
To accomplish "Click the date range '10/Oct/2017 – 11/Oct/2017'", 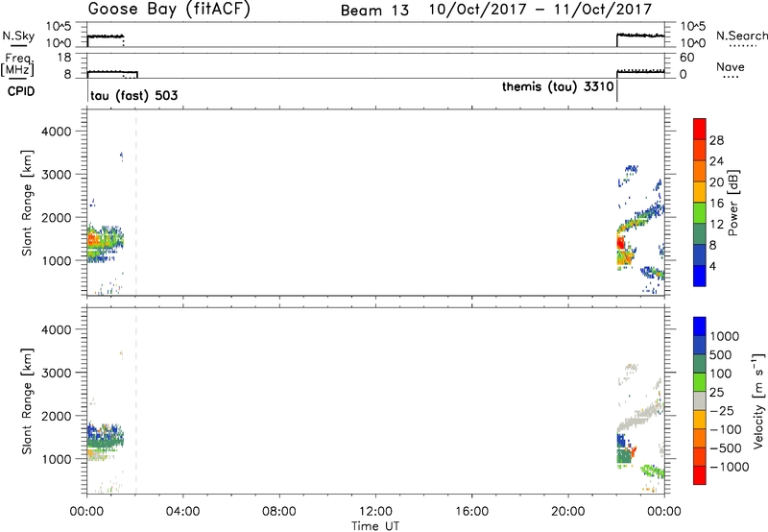I will coord(540,10).
